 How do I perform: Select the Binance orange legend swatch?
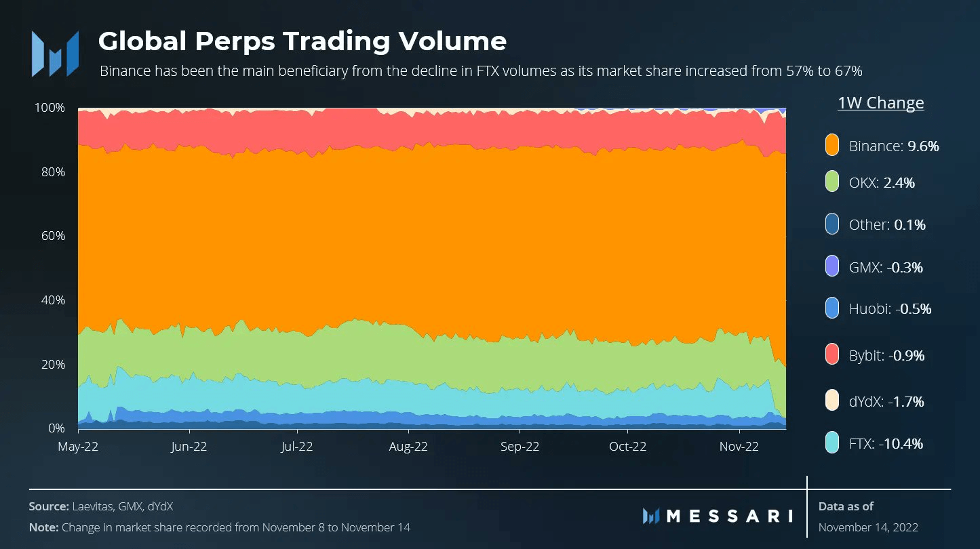point(832,145)
